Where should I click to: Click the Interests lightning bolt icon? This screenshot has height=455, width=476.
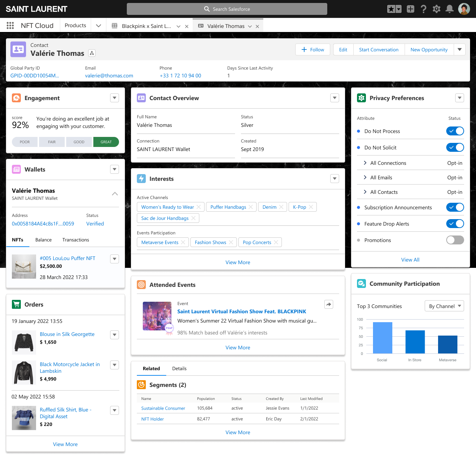coord(141,179)
